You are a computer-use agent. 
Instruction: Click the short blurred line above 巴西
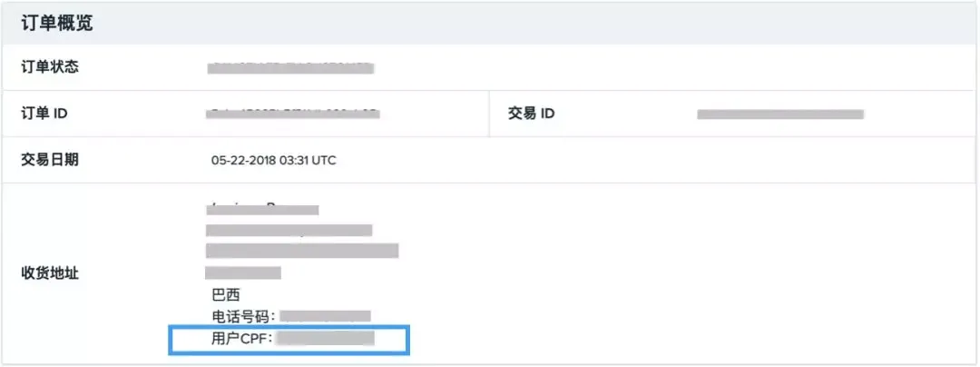(243, 272)
